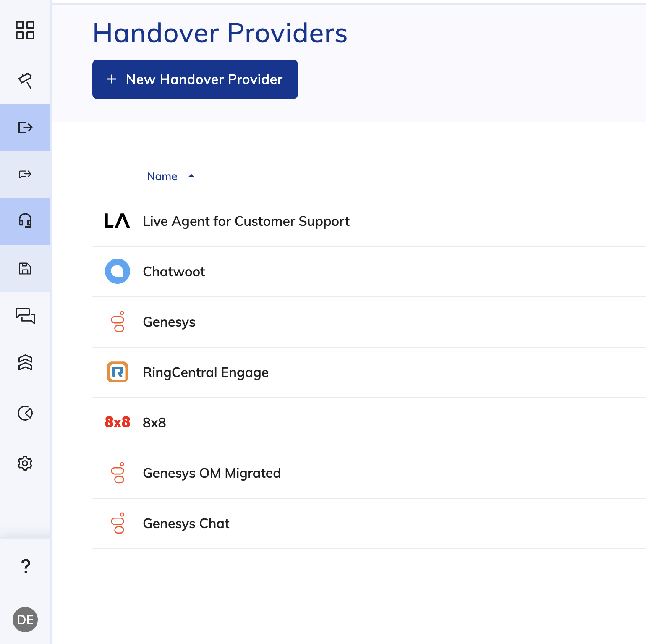
Task: Open the endpoints flag-arrow icon in sidebar
Action: pyautogui.click(x=25, y=174)
